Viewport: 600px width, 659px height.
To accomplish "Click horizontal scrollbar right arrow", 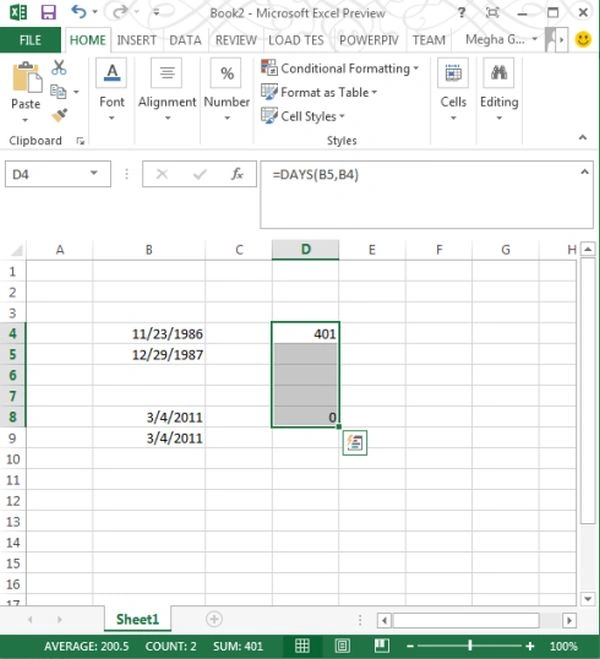I will tap(569, 620).
